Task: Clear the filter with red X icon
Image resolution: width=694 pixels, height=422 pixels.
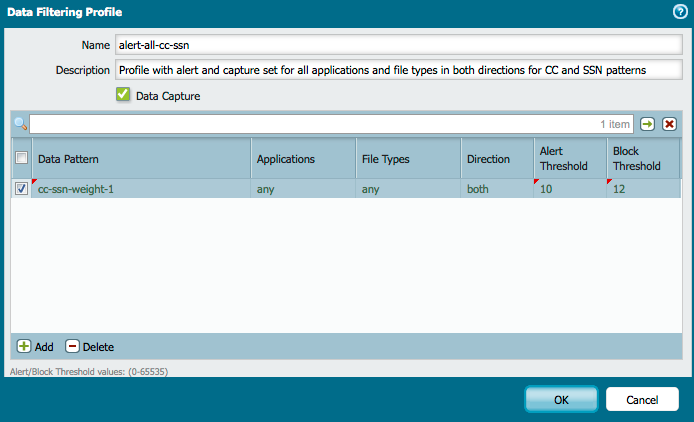Action: point(669,124)
